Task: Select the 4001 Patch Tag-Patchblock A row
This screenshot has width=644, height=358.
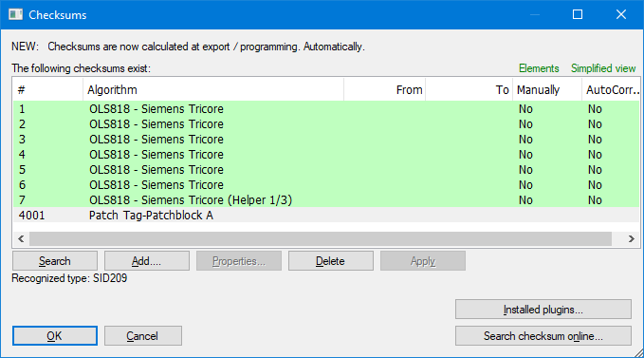Action: pos(326,216)
